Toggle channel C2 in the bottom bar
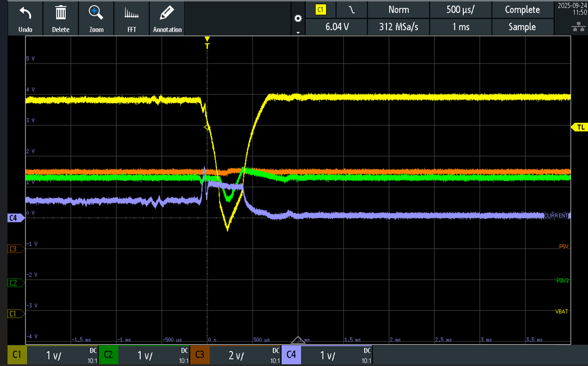Screen dimensions: 588x366 coord(108,355)
